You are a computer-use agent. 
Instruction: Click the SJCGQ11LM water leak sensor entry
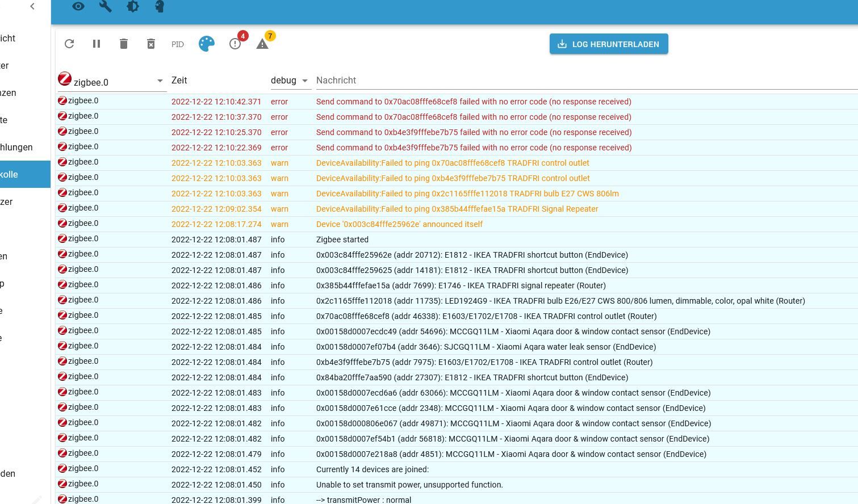486,347
